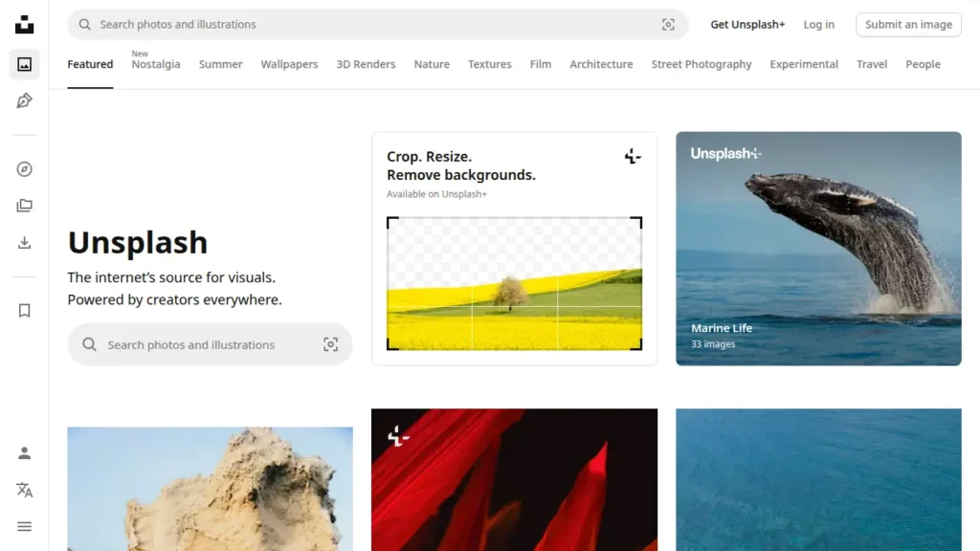The width and height of the screenshot is (980, 551).
Task: Open the 3D Renders category tab
Action: 366,64
